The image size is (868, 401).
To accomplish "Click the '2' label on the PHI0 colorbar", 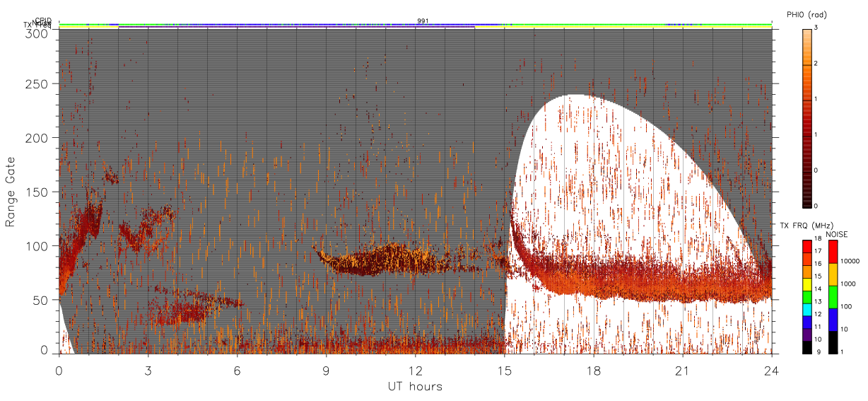I will [816, 64].
